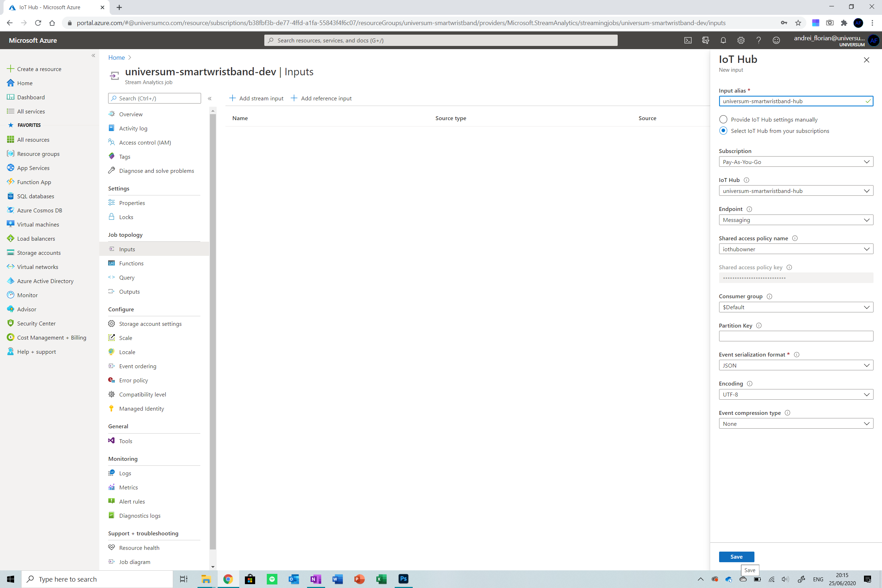Viewport: 882px width, 588px height.
Task: Expand the Subscription dropdown
Action: pos(795,161)
